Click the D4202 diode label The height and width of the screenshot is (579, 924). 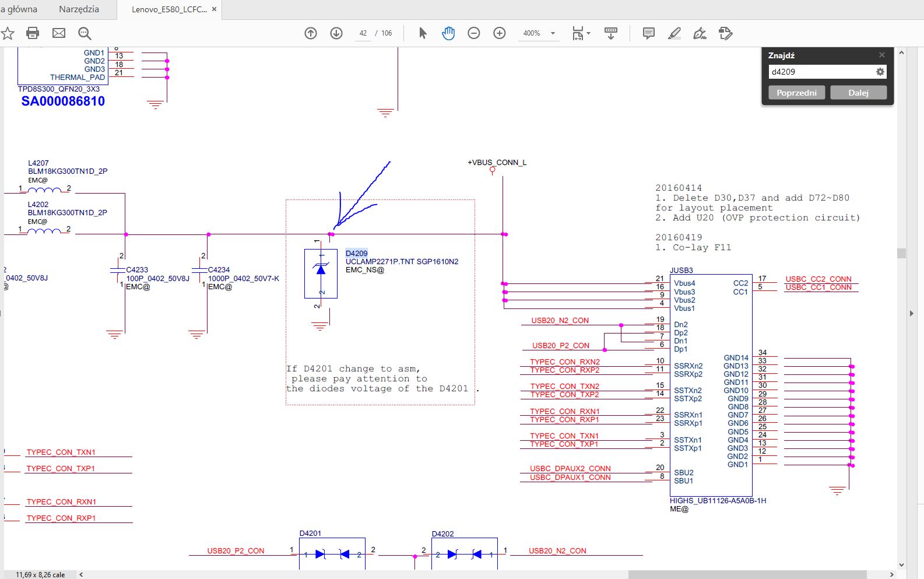442,534
